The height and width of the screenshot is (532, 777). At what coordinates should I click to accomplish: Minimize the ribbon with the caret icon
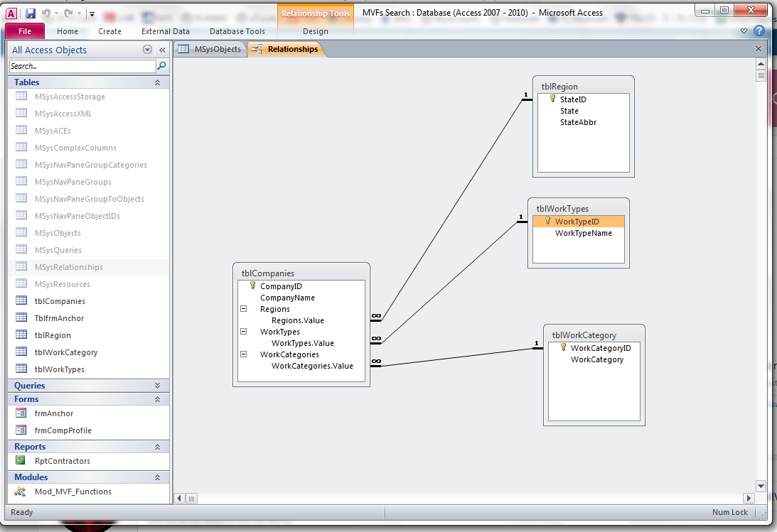pos(744,31)
